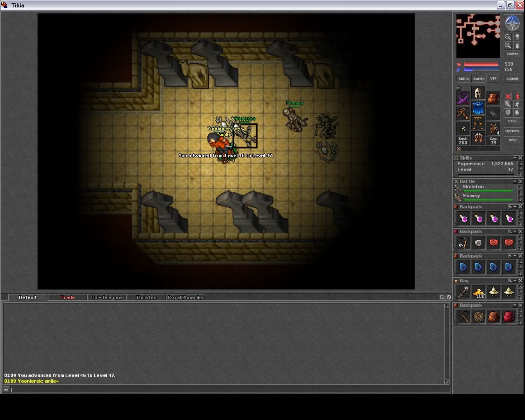Open the Royal Phoeniks chat tab
This screenshot has width=525, height=420.
click(x=185, y=297)
